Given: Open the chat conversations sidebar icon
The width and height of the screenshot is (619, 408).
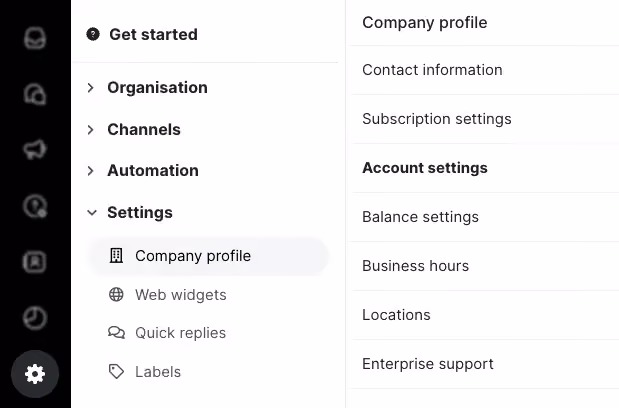Looking at the screenshot, I should point(35,94).
